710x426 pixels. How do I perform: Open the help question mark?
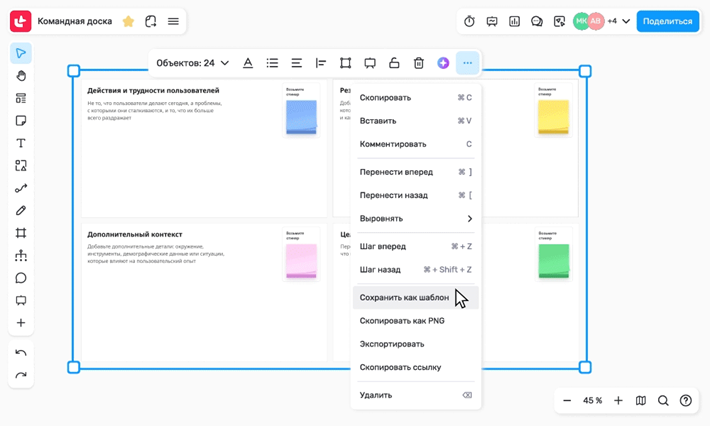(686, 401)
